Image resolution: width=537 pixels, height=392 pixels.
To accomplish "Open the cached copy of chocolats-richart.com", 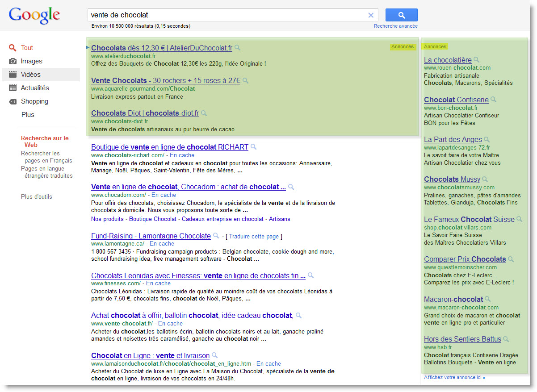I will click(182, 155).
